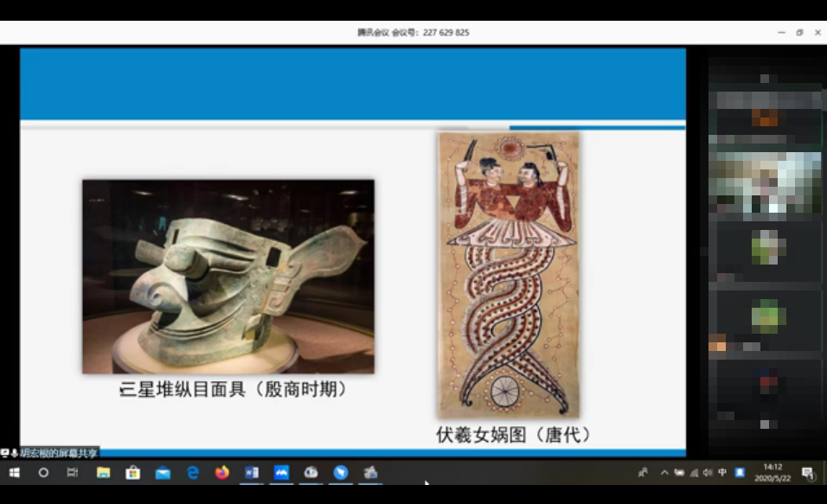Switch to the Word taskbar icon
Image resolution: width=827 pixels, height=504 pixels.
coord(252,472)
